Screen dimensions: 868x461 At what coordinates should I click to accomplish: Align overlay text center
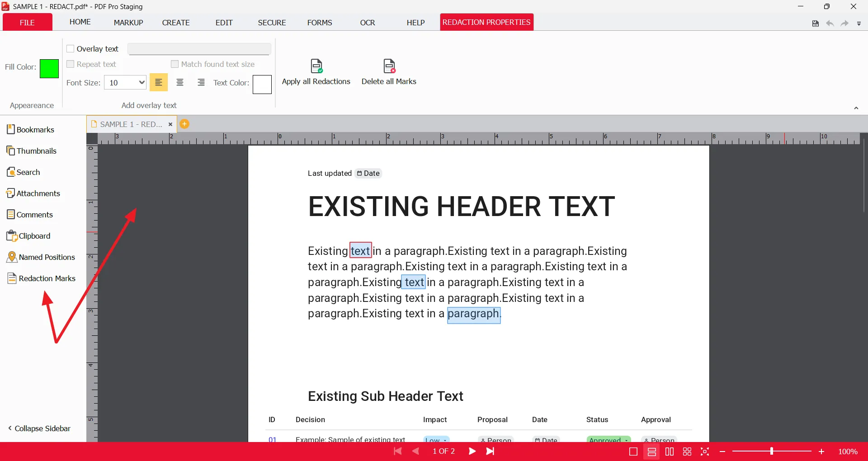180,82
